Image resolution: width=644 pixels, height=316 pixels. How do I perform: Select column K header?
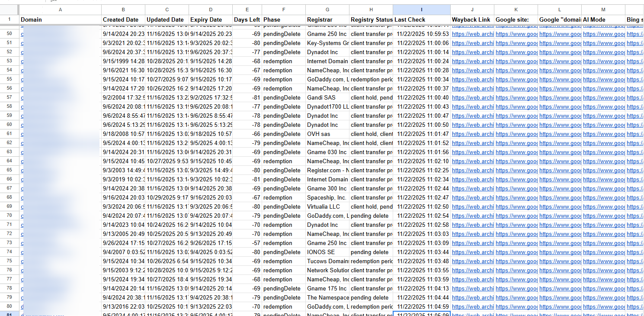click(516, 10)
